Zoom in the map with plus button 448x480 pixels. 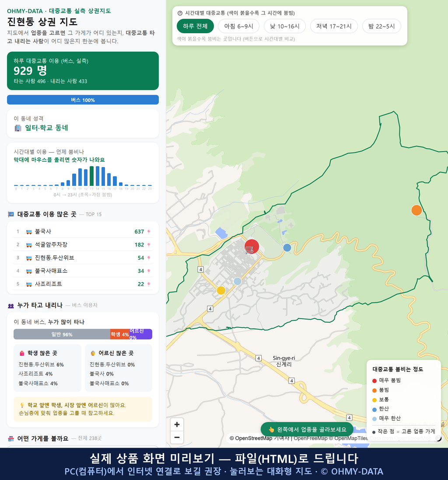click(177, 424)
